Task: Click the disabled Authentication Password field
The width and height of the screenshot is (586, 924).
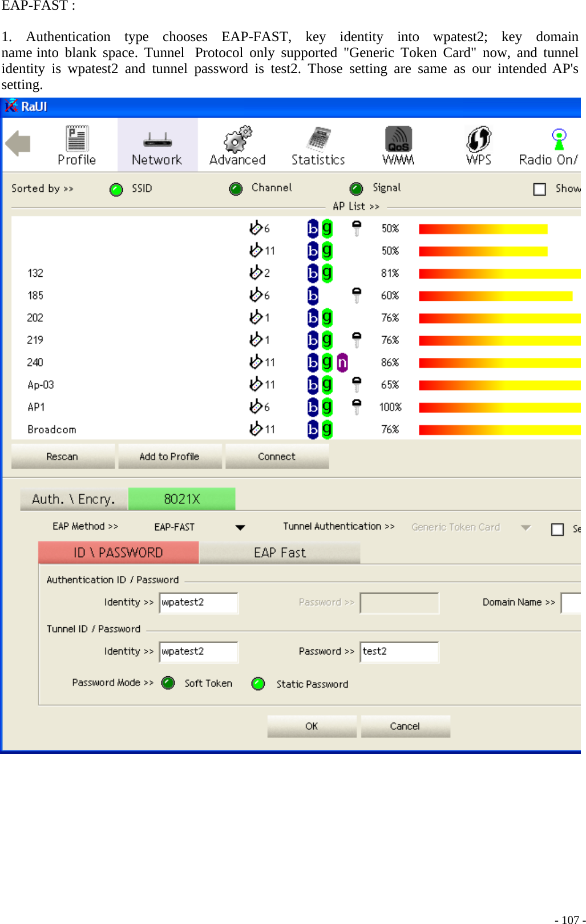Action: point(399,603)
